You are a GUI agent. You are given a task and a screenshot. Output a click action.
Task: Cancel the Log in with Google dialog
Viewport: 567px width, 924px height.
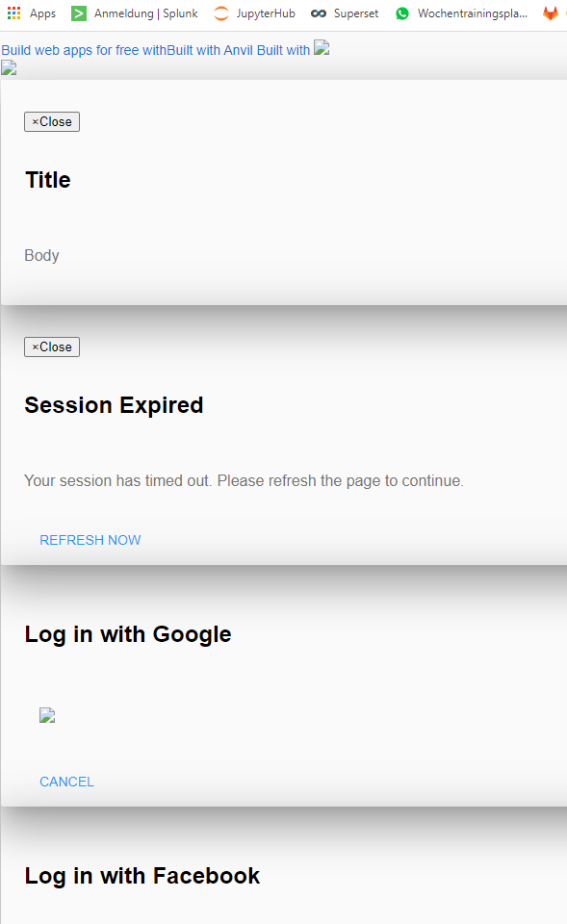[x=66, y=782]
